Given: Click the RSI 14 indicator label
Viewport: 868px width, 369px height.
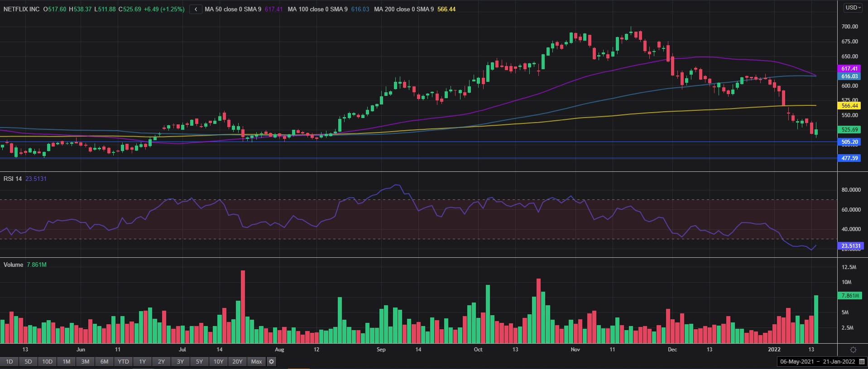Looking at the screenshot, I should coord(12,179).
